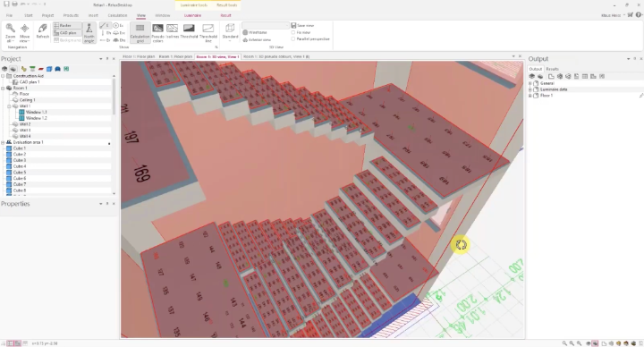Select CAD plan 1 in the project tree
Viewport: 644px width, 347px height.
[30, 82]
